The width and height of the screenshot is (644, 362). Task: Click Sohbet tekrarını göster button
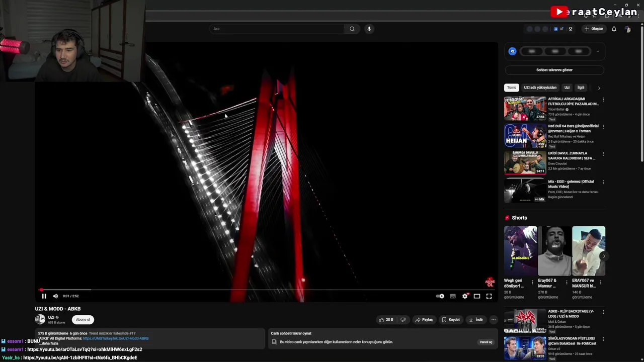[554, 70]
